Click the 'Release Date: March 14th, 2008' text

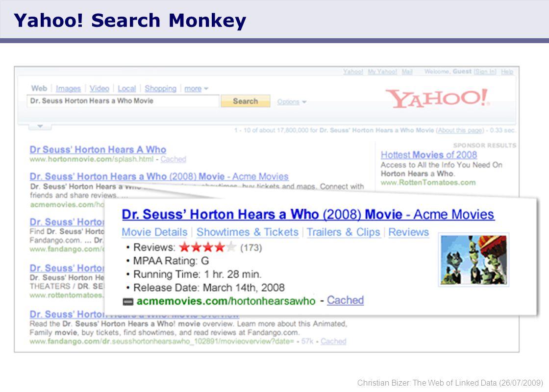(209, 288)
